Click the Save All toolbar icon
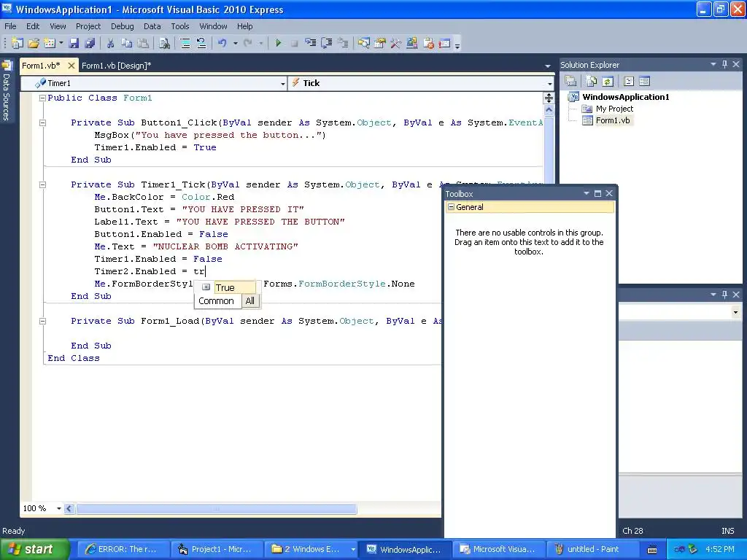Viewport: 747px width, 560px height. [90, 43]
